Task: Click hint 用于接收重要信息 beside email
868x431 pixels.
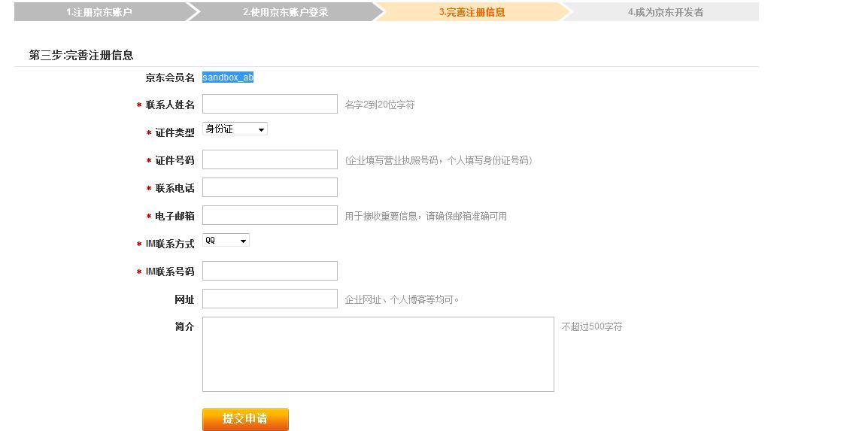Action: [426, 217]
